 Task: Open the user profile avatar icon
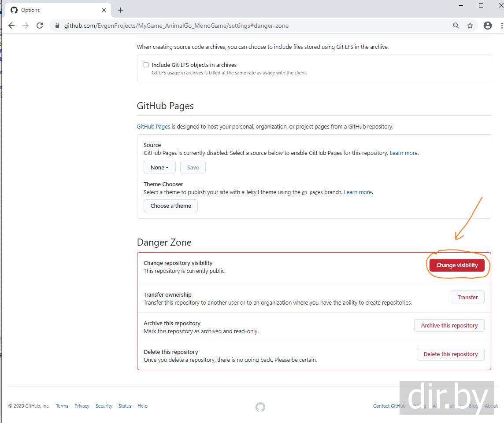(x=487, y=26)
